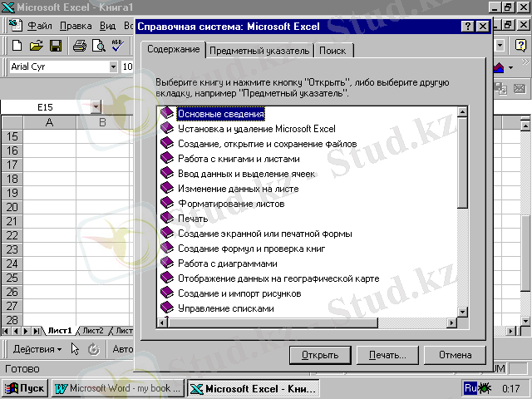
Task: Open the Вид menu
Action: point(107,26)
